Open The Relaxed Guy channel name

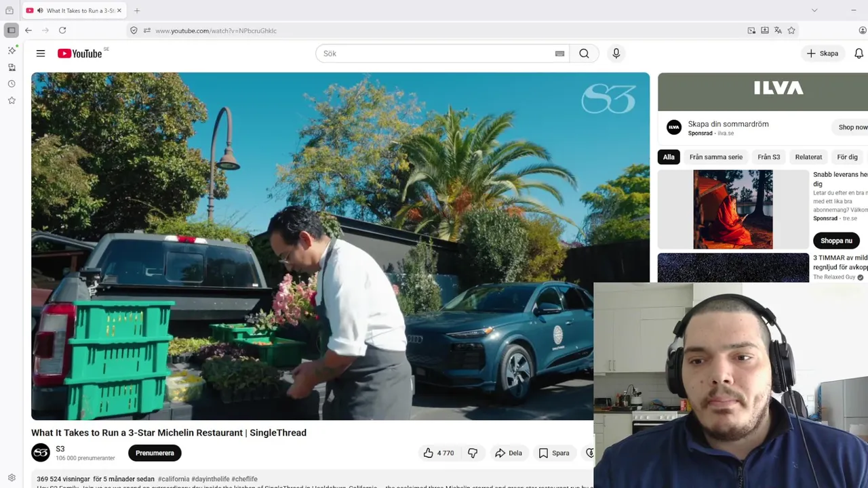click(834, 277)
